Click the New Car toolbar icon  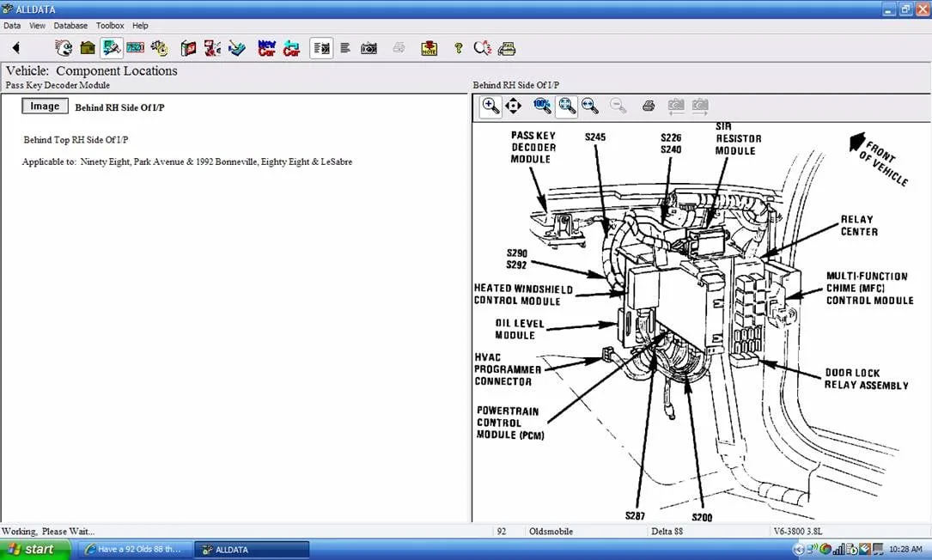click(267, 48)
